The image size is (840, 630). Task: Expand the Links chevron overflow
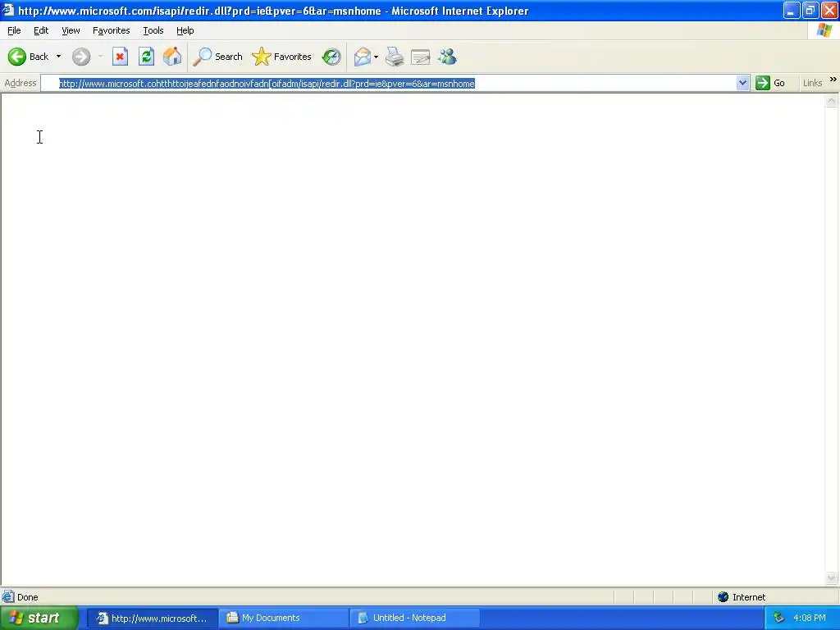[x=833, y=80]
